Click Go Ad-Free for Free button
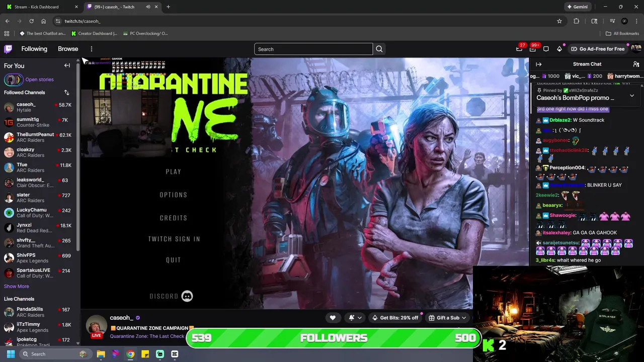644x362 pixels. (598, 49)
